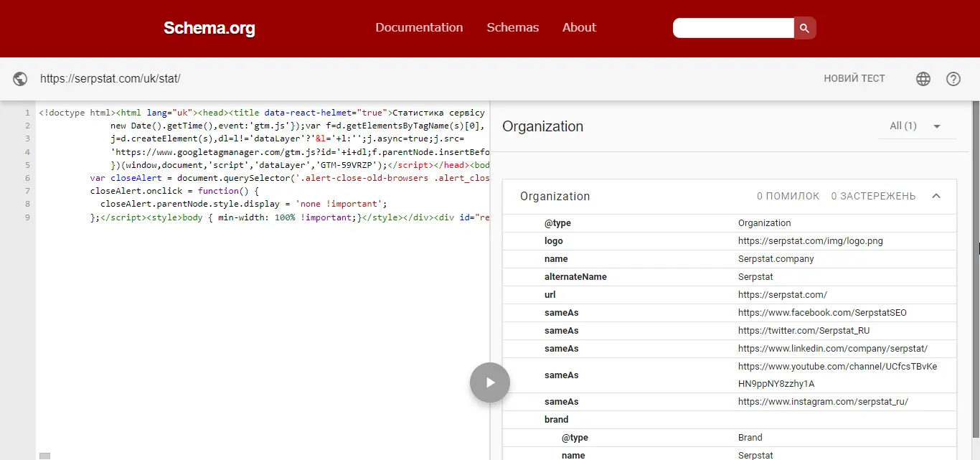Click the @type Organization value
Viewport: 980px width, 460px height.
764,223
